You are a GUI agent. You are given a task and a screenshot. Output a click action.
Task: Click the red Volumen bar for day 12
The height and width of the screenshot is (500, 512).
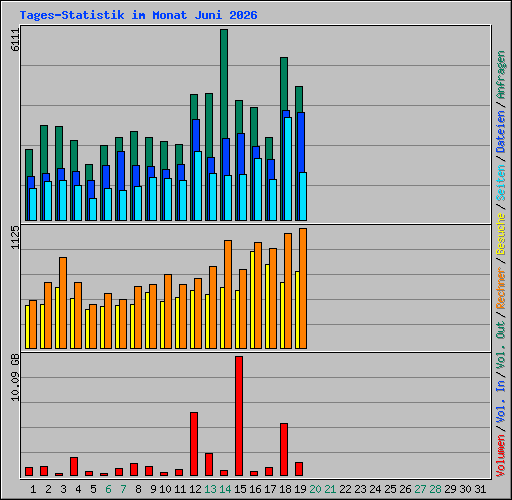point(194,444)
